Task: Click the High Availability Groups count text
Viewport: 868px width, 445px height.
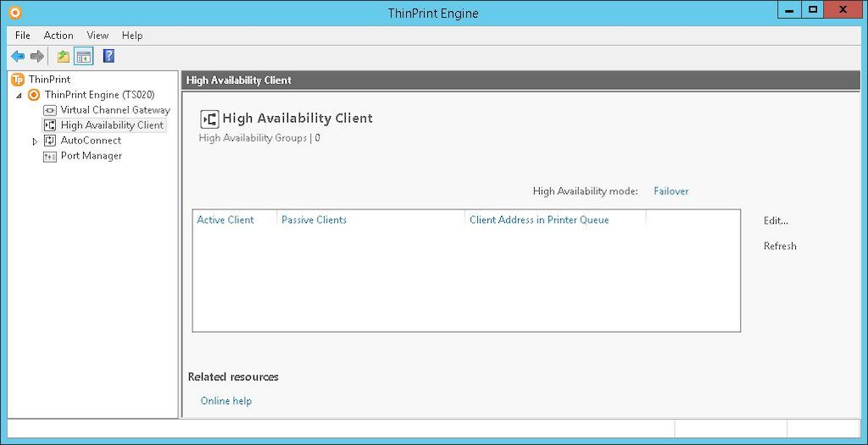Action: coord(259,138)
